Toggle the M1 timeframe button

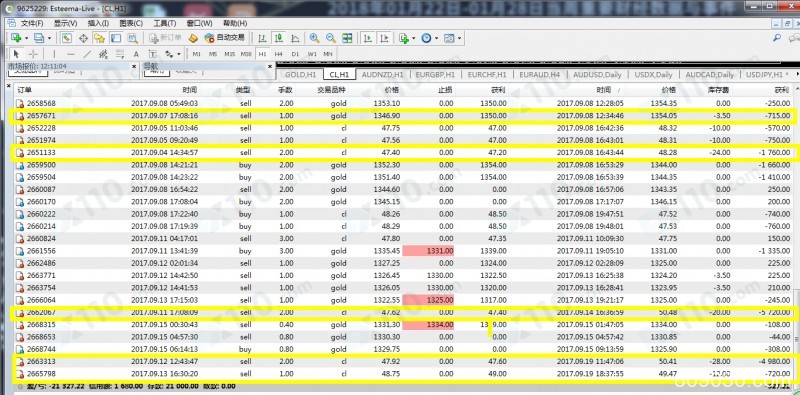click(x=197, y=54)
